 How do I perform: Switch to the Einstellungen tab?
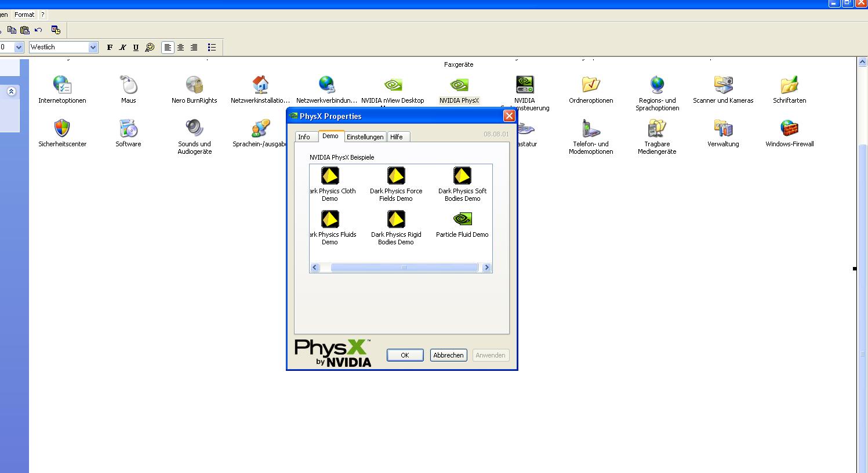click(365, 137)
